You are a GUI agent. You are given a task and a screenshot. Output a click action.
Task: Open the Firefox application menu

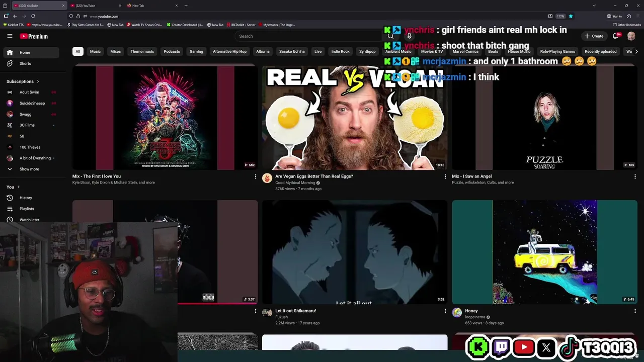pyautogui.click(x=637, y=16)
